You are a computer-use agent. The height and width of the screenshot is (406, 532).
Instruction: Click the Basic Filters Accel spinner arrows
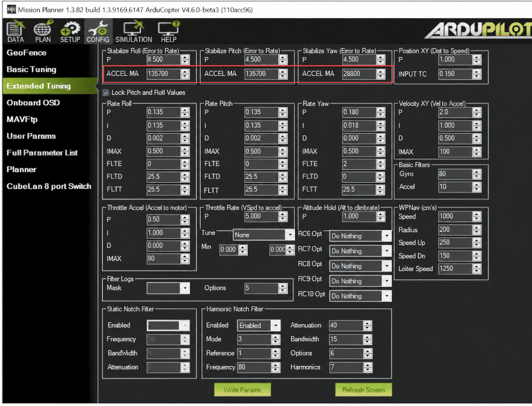coord(477,187)
